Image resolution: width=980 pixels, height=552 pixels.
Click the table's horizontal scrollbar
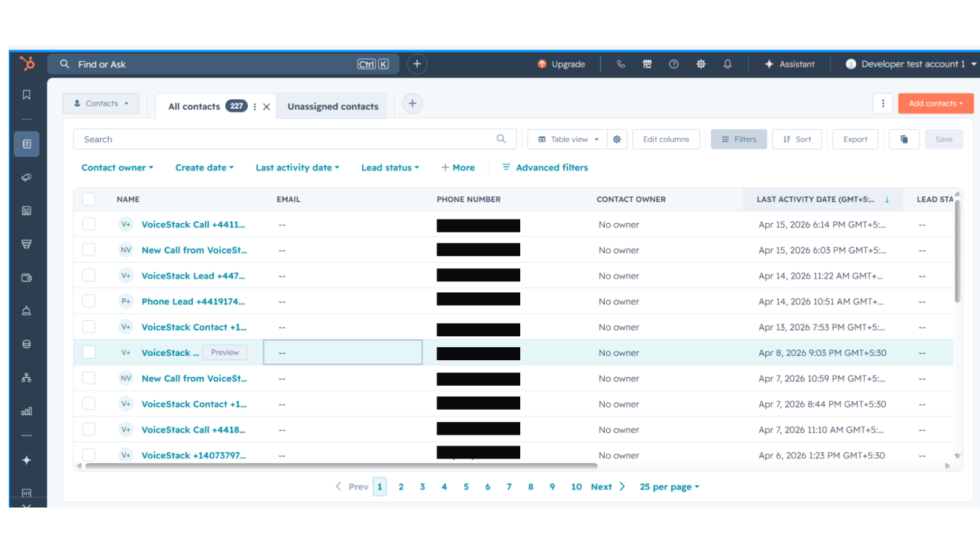[341, 465]
